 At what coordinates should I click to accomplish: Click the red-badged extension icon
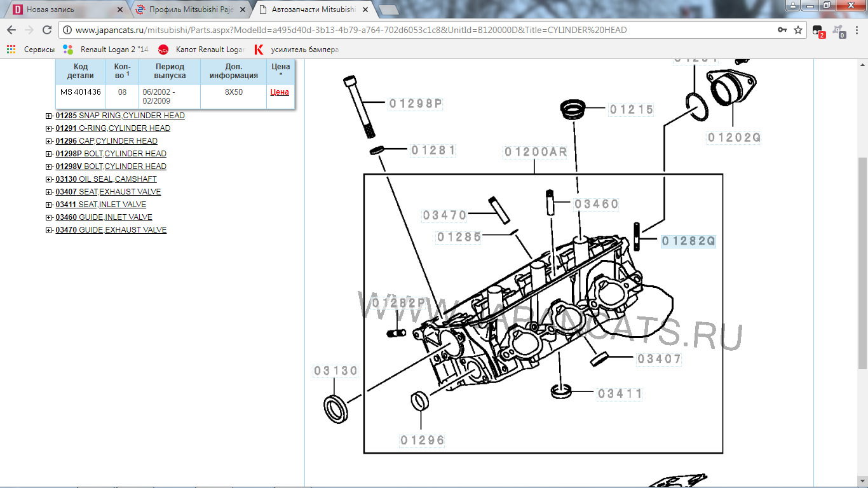pos(818,30)
